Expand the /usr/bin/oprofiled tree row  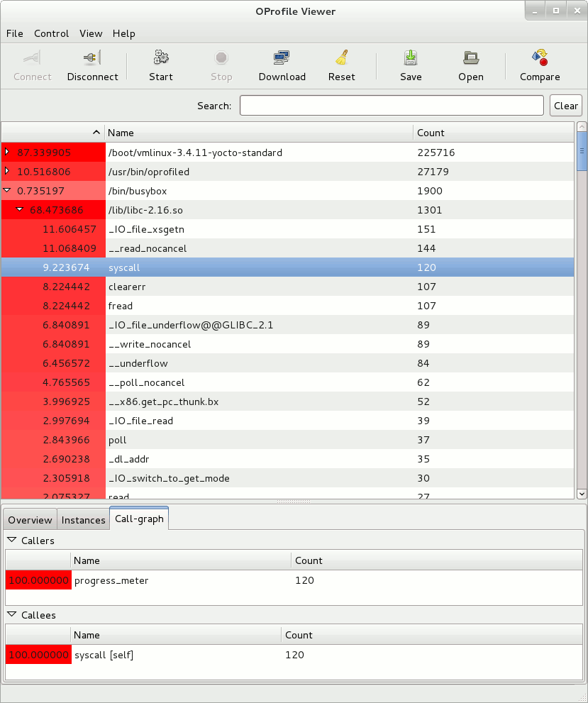pyautogui.click(x=7, y=172)
